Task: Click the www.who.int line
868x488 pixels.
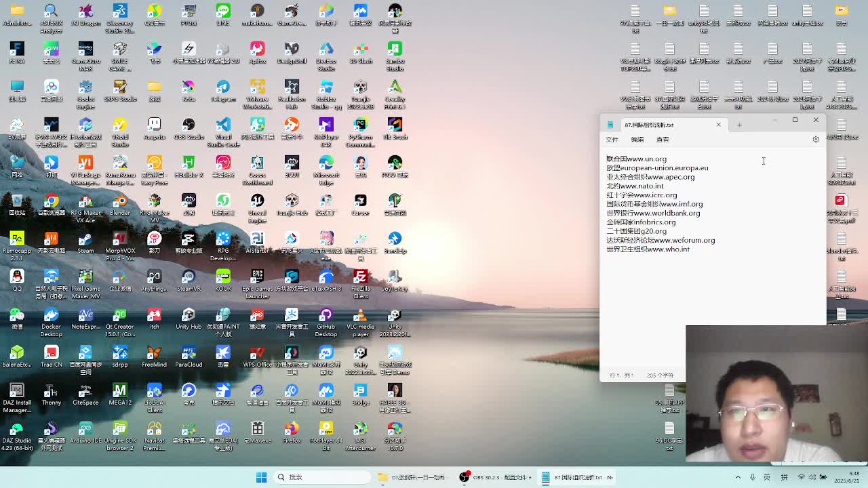Action: [x=648, y=249]
